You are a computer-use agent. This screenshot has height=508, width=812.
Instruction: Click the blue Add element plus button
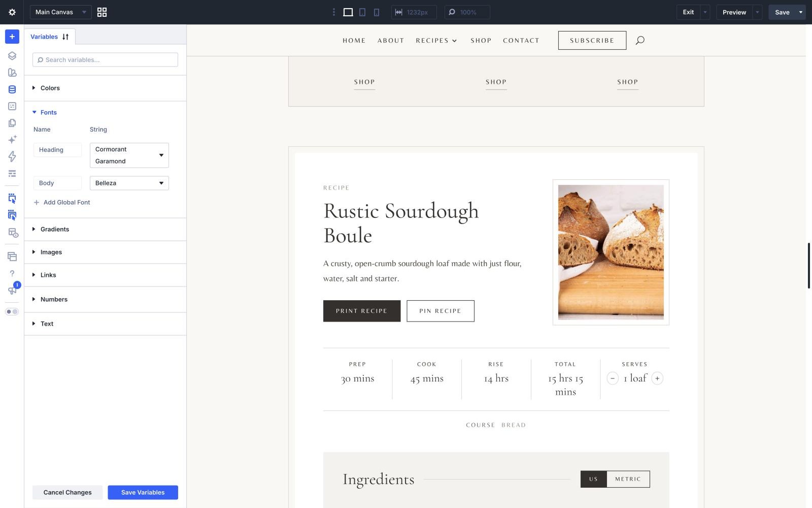12,37
